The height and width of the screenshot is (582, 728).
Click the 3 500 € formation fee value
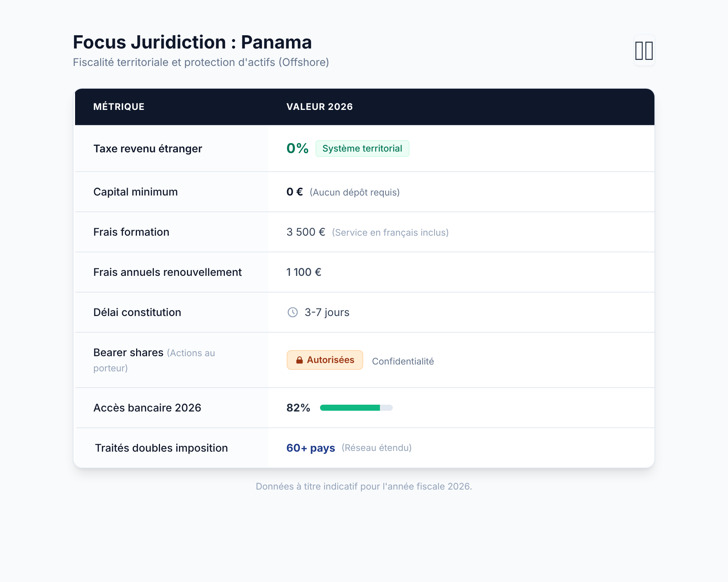[x=306, y=232]
